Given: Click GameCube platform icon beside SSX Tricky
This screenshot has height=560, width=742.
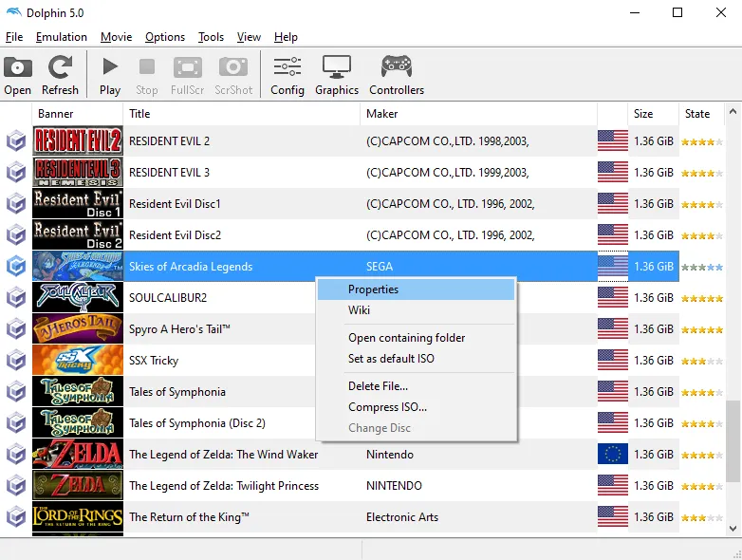Looking at the screenshot, I should 16,361.
